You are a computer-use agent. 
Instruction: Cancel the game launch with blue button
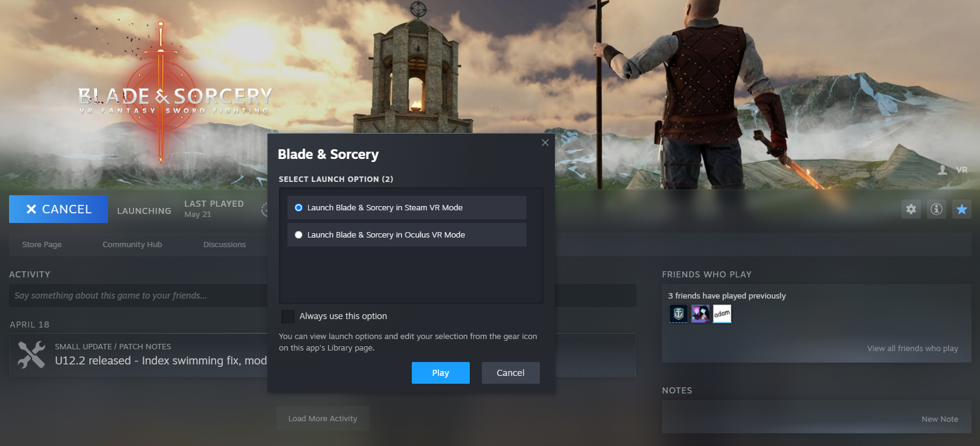(x=59, y=209)
